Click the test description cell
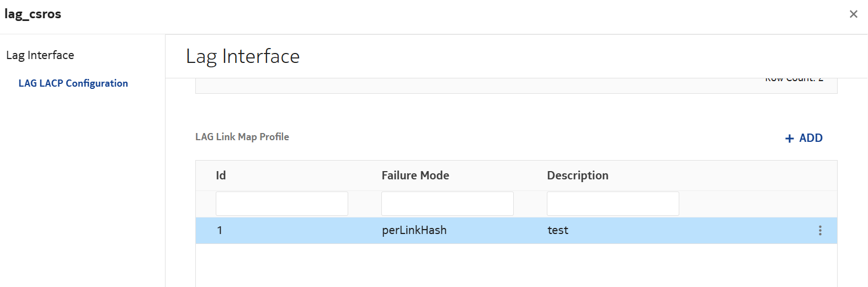868x287 pixels. (557, 231)
